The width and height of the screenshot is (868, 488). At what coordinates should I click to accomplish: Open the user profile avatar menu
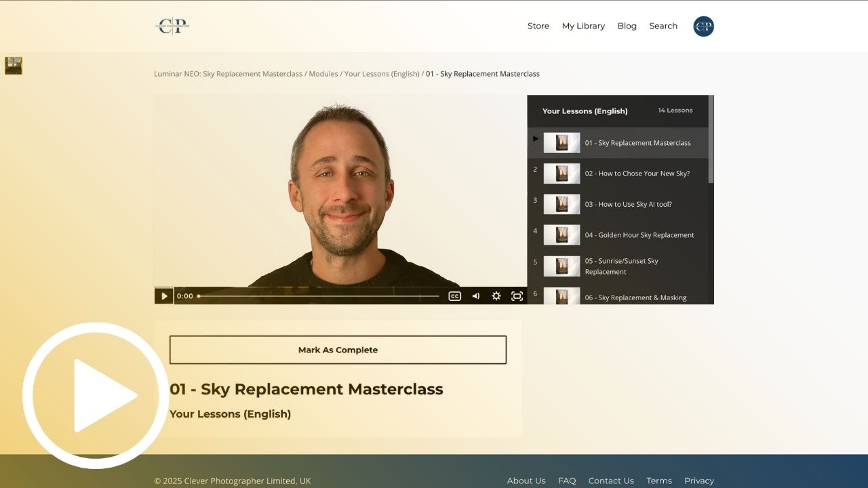tap(703, 26)
